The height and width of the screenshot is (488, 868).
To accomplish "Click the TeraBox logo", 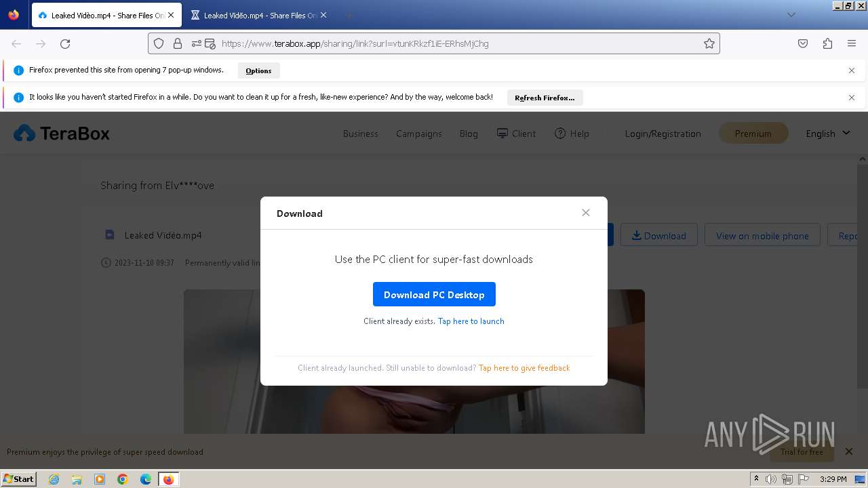I will [62, 134].
